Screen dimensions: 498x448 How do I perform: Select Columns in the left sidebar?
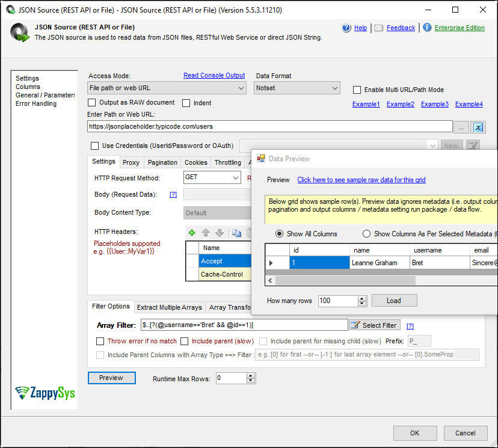(28, 87)
